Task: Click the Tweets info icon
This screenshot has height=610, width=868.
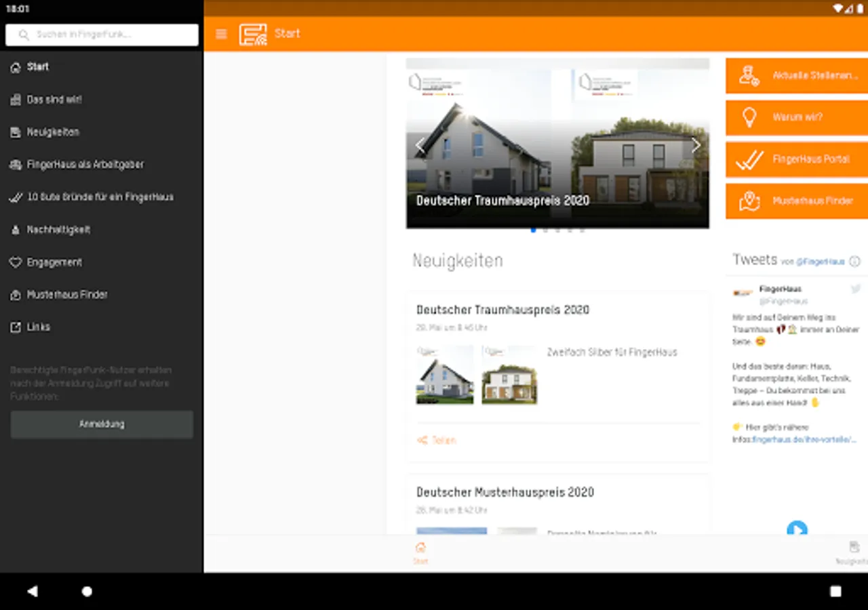Action: coord(855,261)
